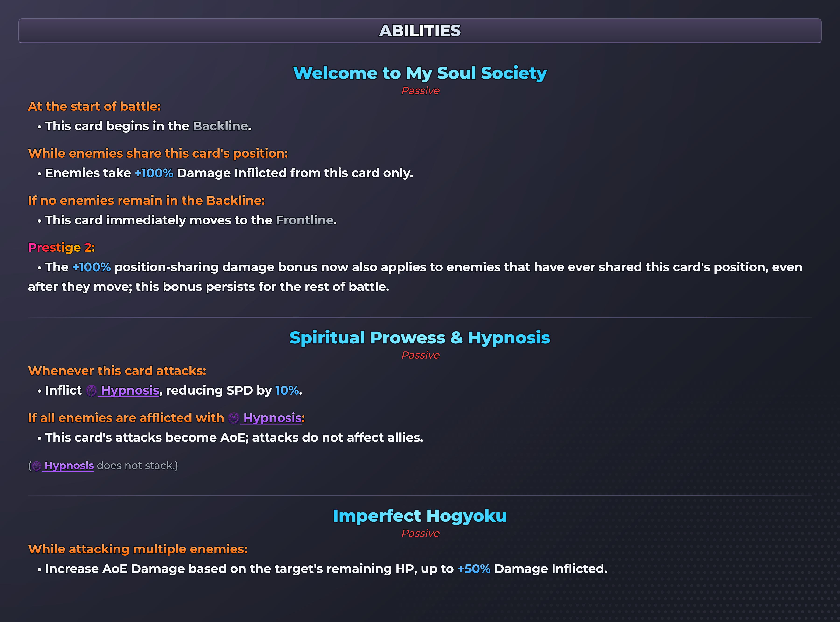Image resolution: width=840 pixels, height=622 pixels.
Task: Click "Whenever this card attacks:" heading
Action: tap(117, 371)
